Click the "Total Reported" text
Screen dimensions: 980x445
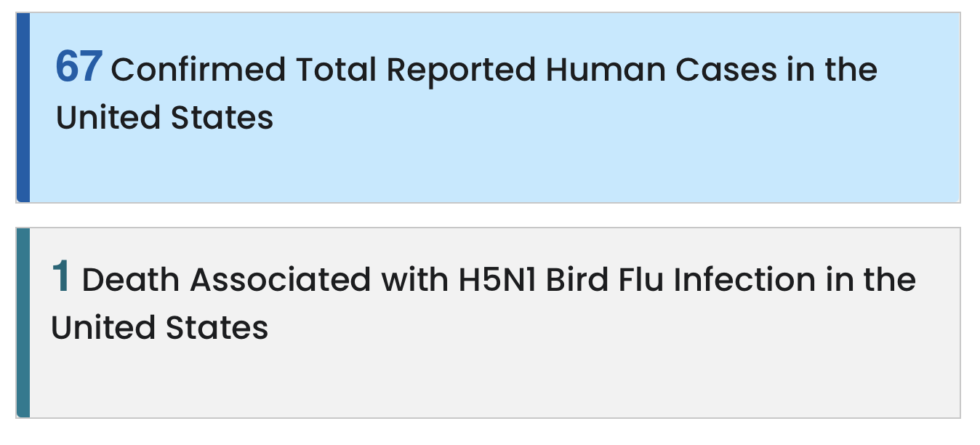coord(416,70)
